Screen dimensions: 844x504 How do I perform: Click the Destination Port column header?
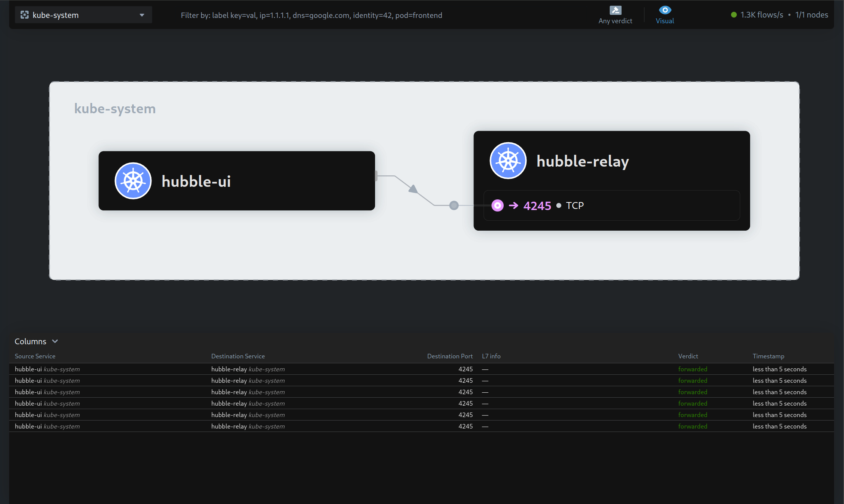450,356
